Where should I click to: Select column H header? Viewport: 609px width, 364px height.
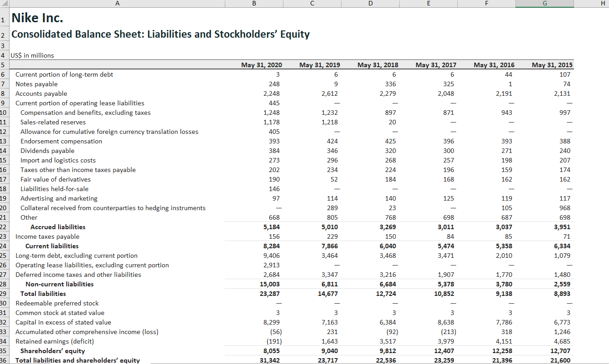591,4
